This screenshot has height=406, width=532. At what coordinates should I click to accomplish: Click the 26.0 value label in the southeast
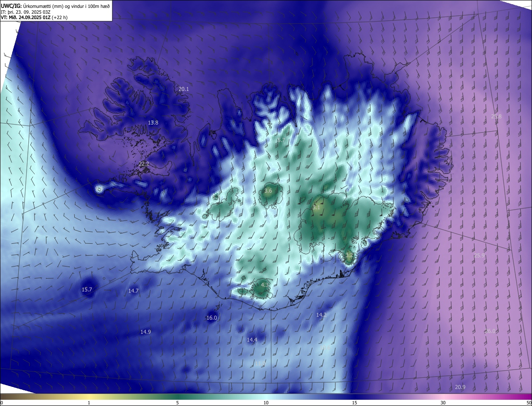pyautogui.click(x=490, y=331)
